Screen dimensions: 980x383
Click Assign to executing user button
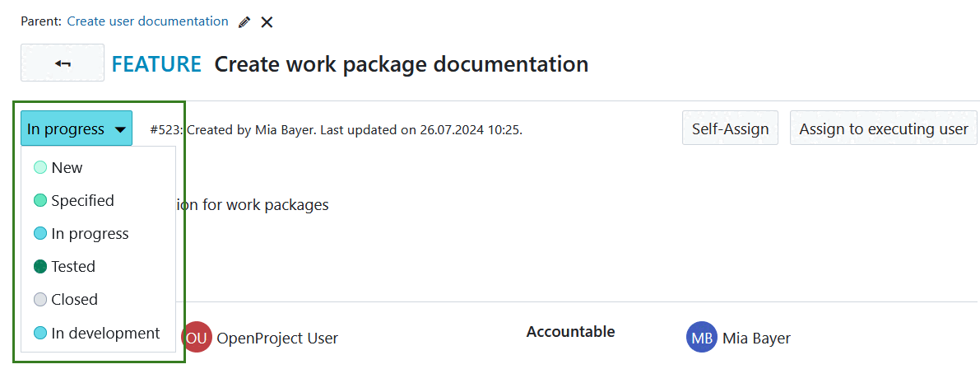pos(883,128)
